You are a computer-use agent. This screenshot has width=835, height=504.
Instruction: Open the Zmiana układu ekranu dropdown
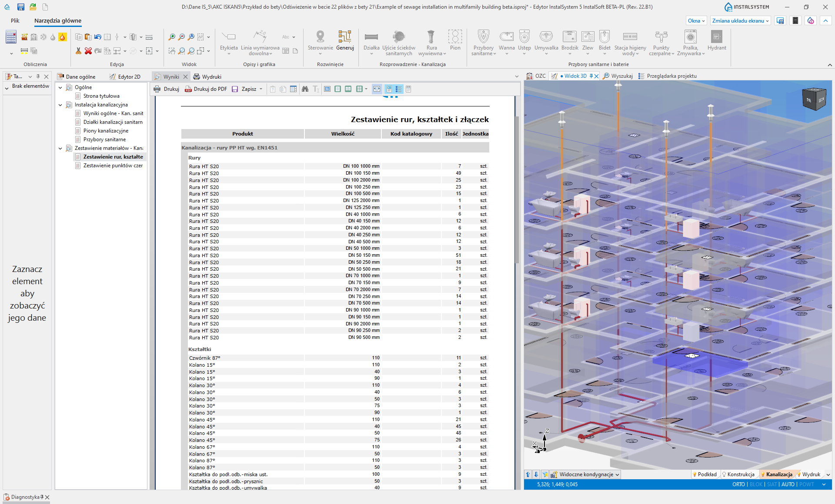coord(740,21)
